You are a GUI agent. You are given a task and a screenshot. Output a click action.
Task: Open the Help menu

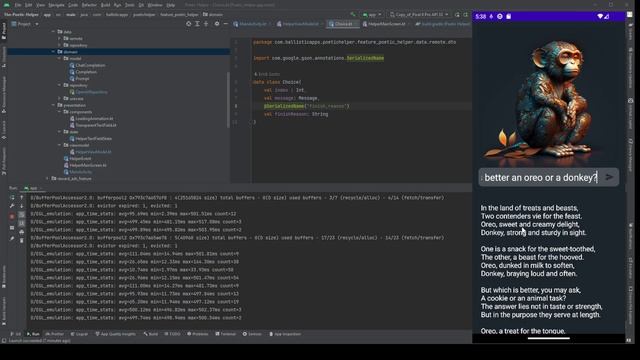tap(171, 5)
